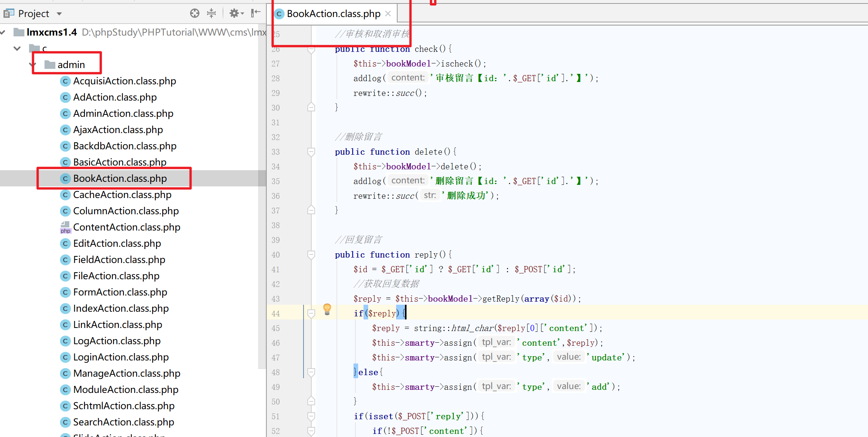
Task: Open SearchAction.class.php file
Action: click(x=124, y=422)
